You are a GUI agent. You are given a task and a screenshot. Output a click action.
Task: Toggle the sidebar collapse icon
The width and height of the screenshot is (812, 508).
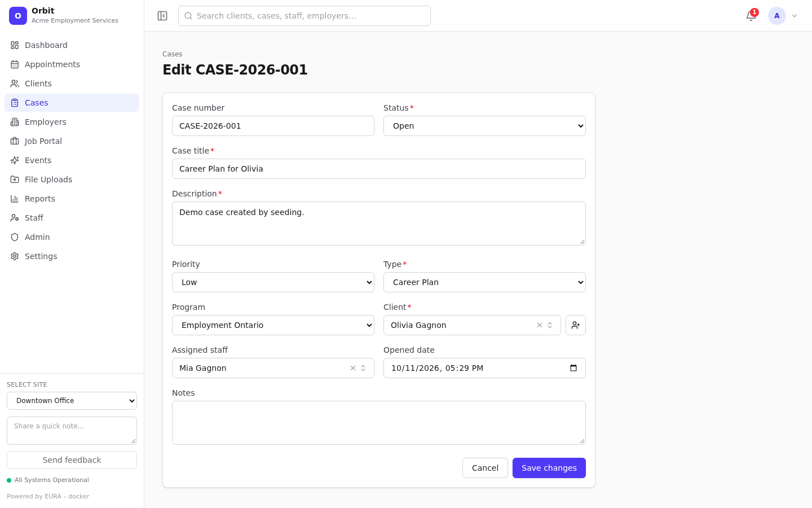(x=162, y=16)
